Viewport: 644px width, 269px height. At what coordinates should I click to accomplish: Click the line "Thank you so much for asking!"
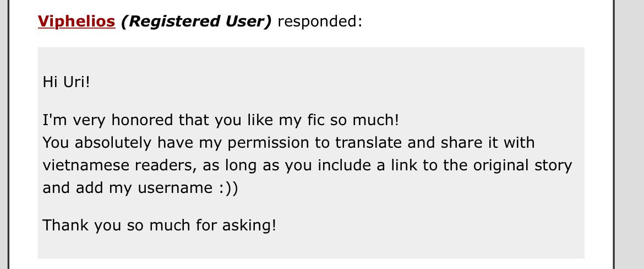[160, 225]
